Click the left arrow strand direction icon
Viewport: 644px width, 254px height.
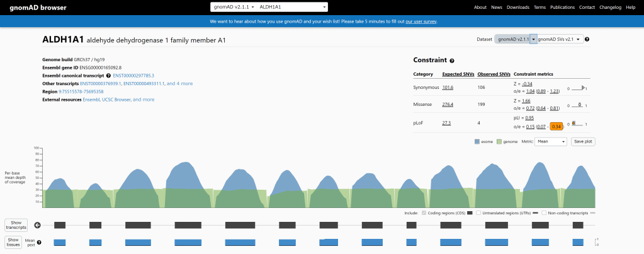[x=38, y=225]
